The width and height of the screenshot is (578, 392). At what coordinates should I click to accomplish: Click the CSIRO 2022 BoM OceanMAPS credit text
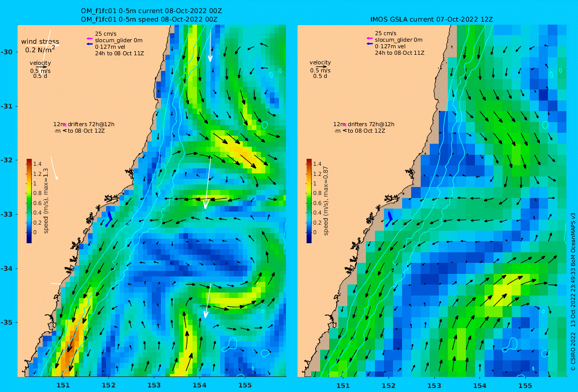pyautogui.click(x=573, y=291)
